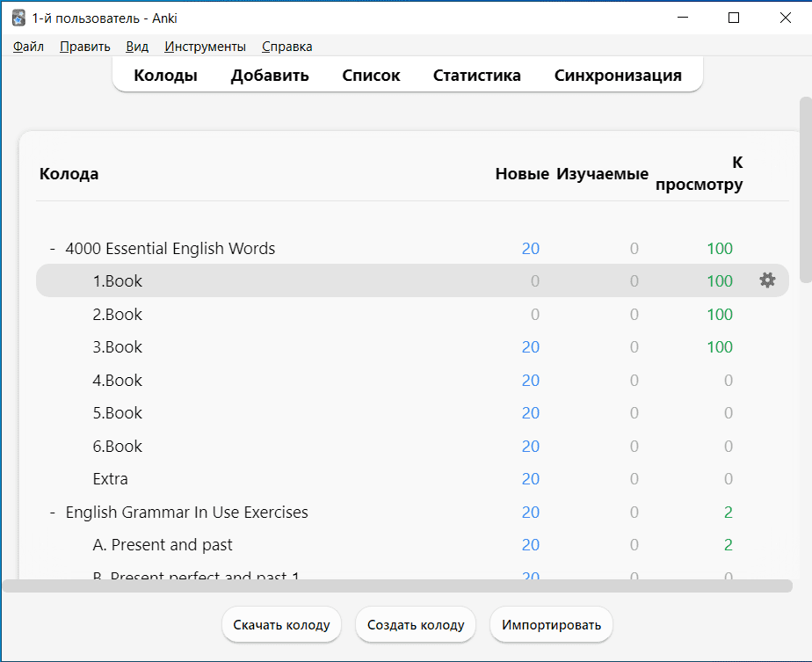Click the horizontal scrollbar under deck list

click(395, 586)
